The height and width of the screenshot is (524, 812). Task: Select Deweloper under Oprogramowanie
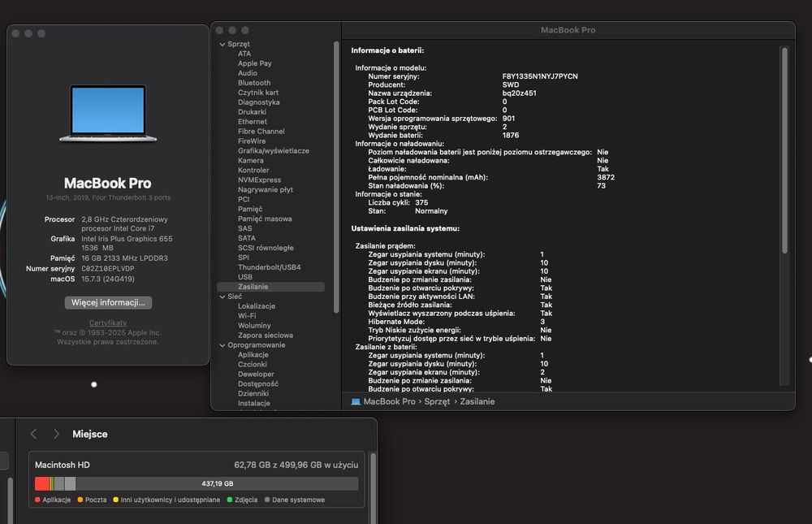click(256, 375)
